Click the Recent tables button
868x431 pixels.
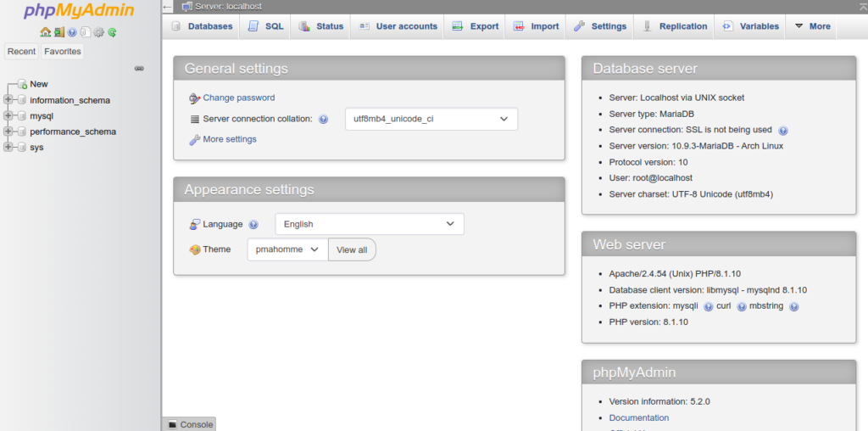21,52
